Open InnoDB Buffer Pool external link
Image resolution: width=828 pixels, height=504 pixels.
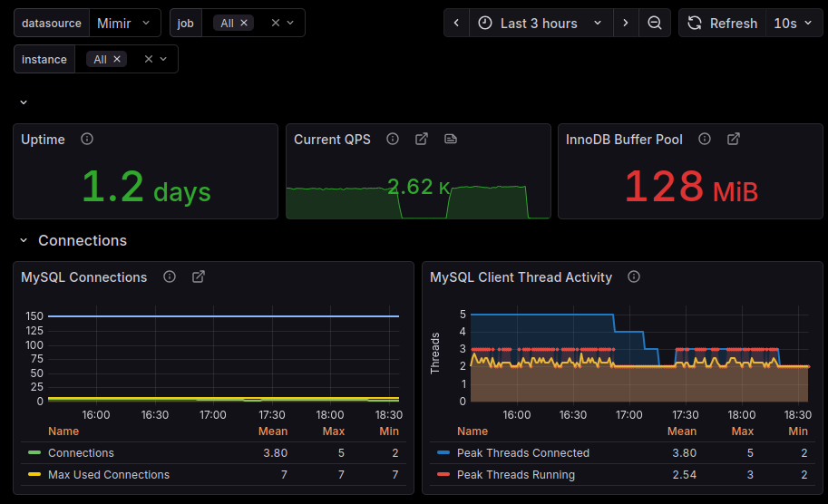[x=734, y=139]
